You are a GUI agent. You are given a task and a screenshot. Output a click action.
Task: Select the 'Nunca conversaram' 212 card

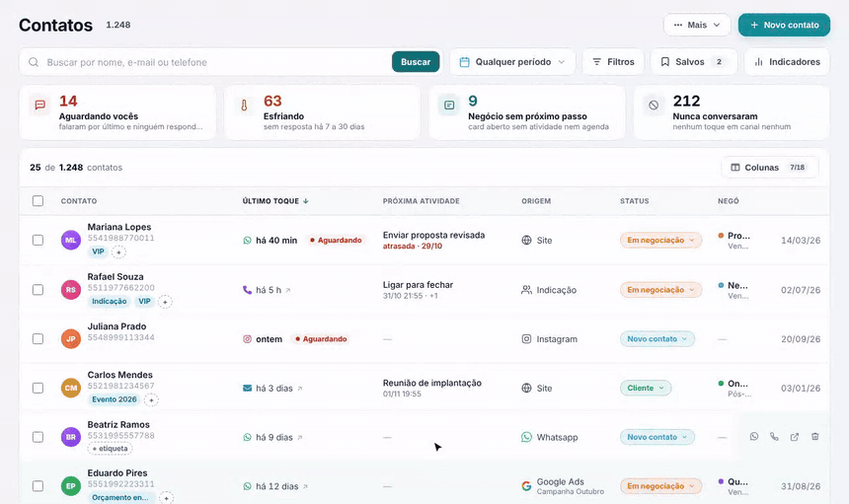coord(732,113)
